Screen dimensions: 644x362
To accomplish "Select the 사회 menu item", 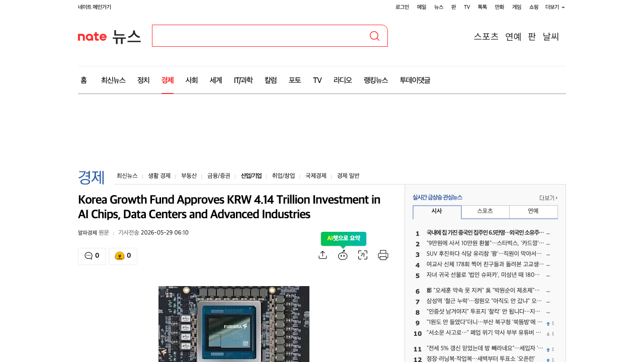I will pyautogui.click(x=192, y=80).
